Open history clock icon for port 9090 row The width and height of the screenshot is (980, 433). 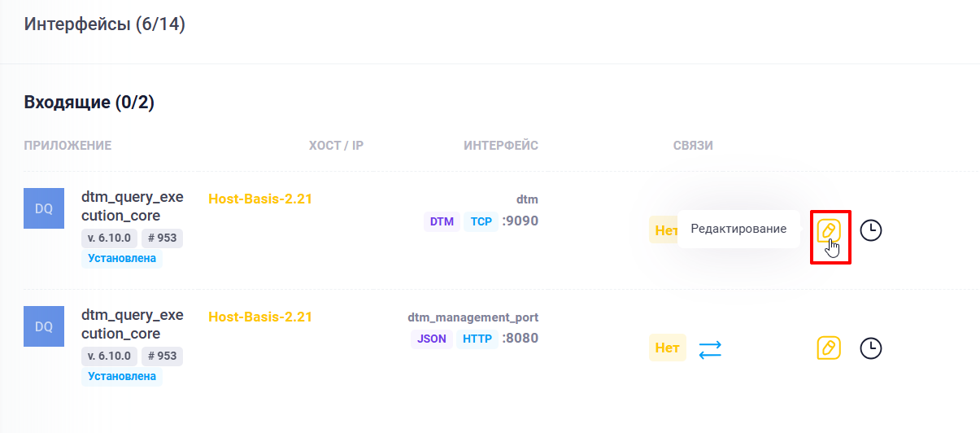871,230
